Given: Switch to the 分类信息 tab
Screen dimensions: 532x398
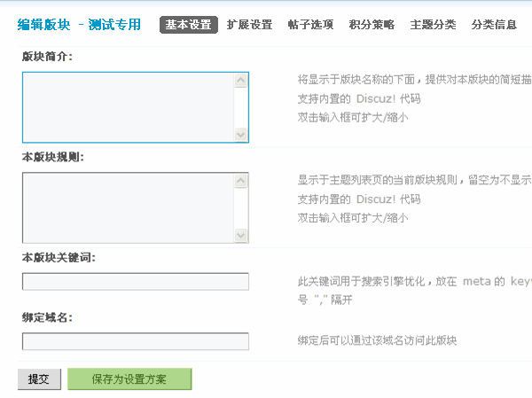Looking at the screenshot, I should tap(495, 25).
